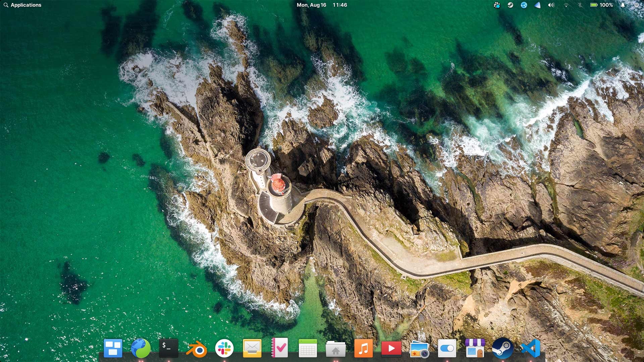Viewport: 644px width, 362px height.
Task: Launch Blender from the dock
Action: pyautogui.click(x=197, y=349)
